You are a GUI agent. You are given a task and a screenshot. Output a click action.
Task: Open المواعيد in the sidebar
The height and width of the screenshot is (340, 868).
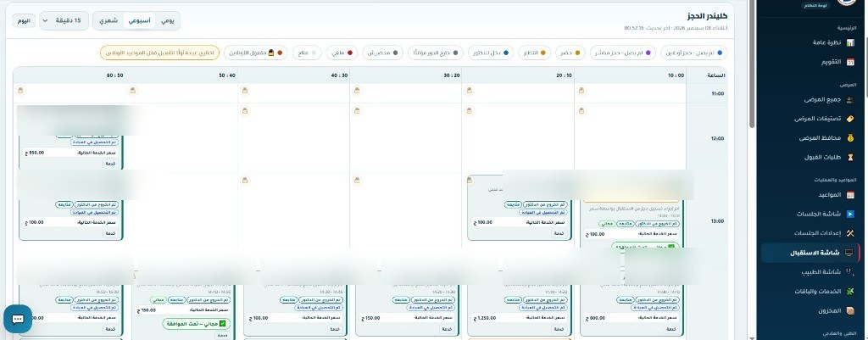point(810,195)
